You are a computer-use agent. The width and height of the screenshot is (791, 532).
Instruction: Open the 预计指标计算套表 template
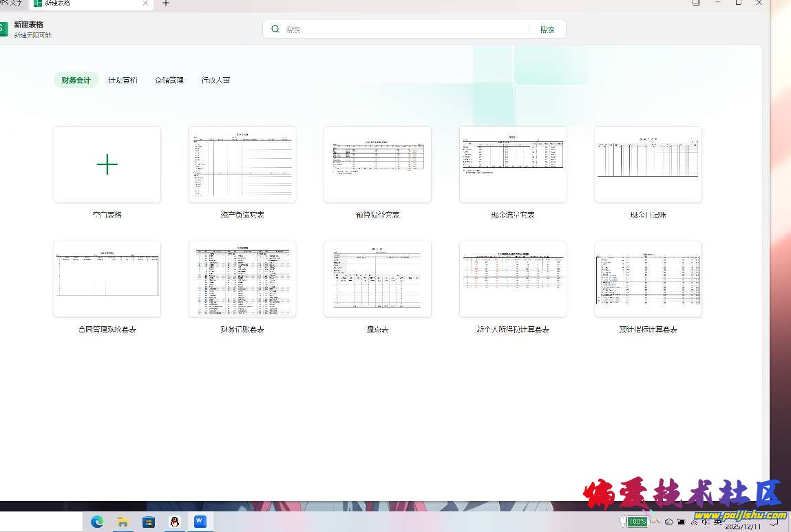(x=648, y=279)
